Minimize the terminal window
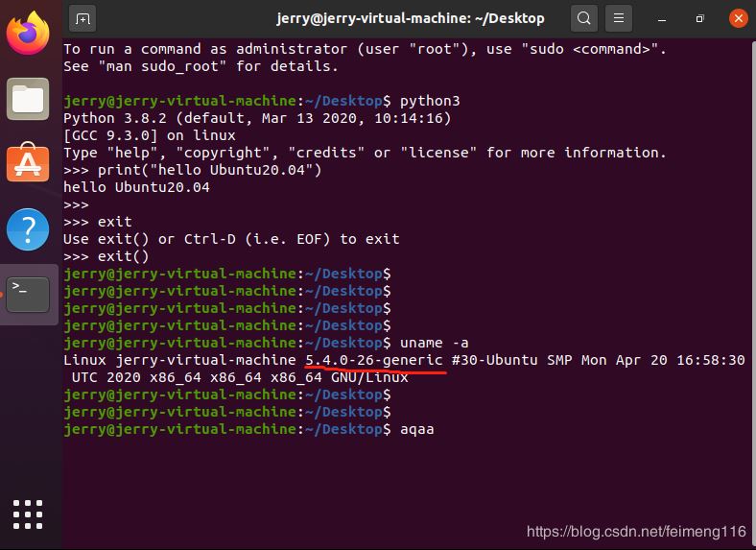This screenshot has width=756, height=550. coord(665,18)
